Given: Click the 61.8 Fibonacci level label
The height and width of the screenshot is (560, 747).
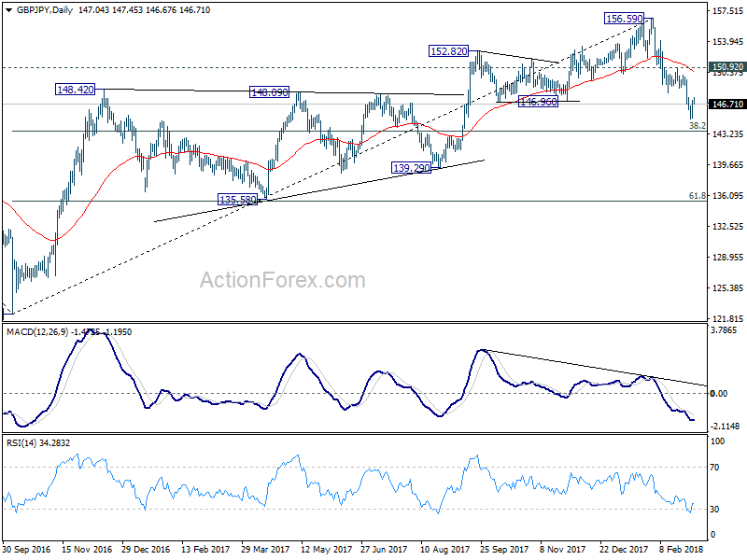Looking at the screenshot, I should click(697, 196).
